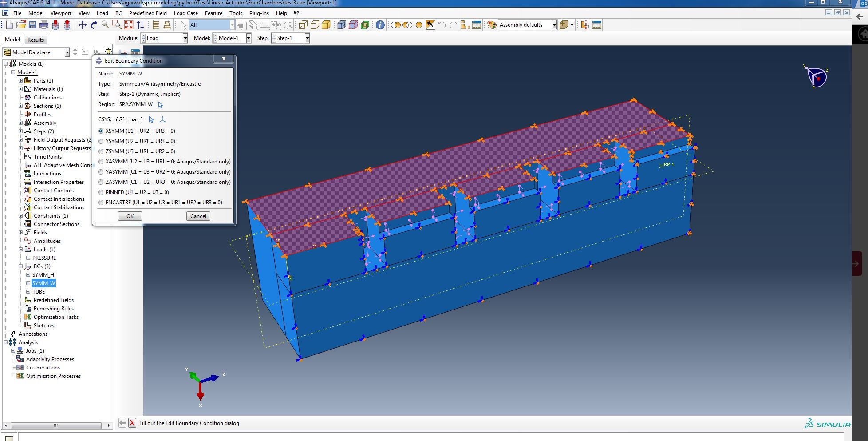
Task: Enable hidden line render style
Action: [315, 25]
